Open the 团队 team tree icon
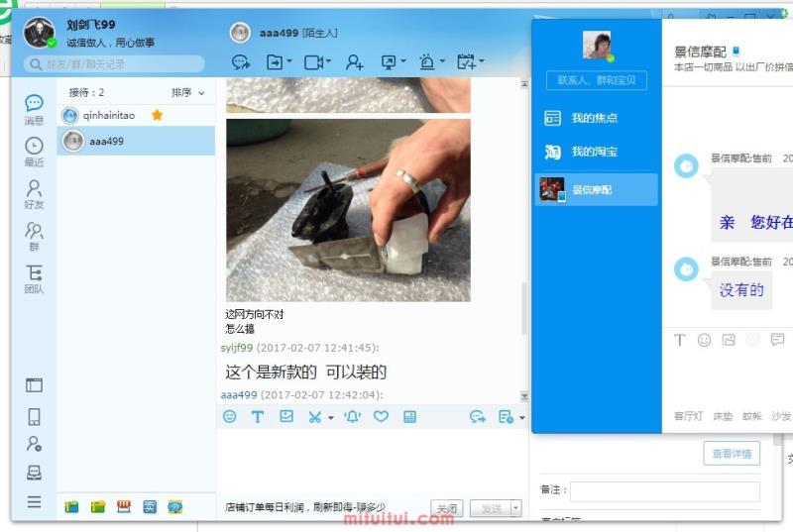This screenshot has height=532, width=793. pyautogui.click(x=34, y=279)
